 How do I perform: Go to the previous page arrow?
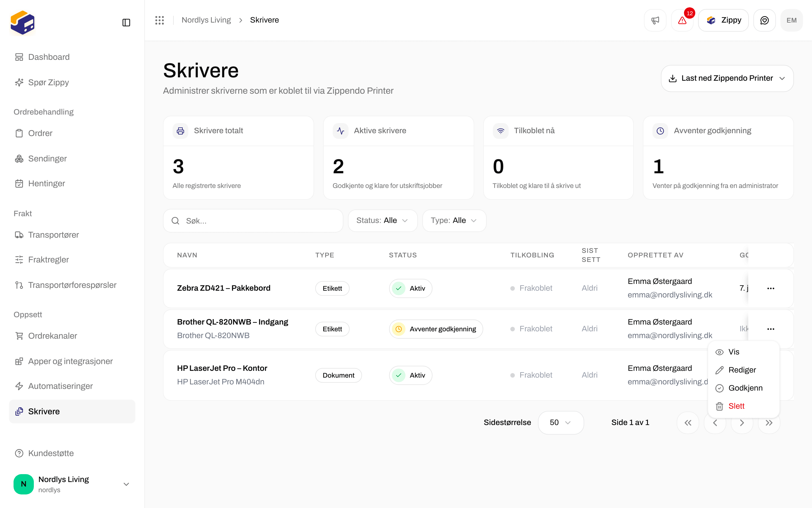click(x=715, y=423)
